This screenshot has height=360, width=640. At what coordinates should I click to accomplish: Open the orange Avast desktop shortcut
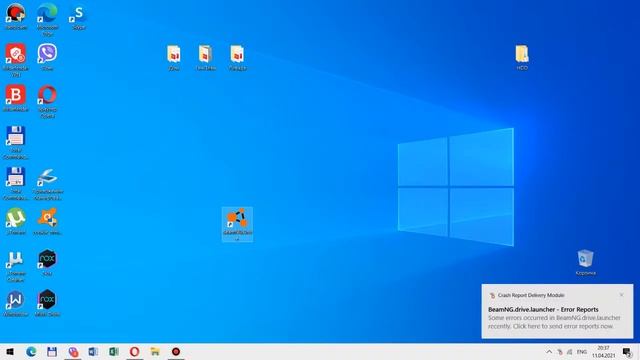[47, 221]
